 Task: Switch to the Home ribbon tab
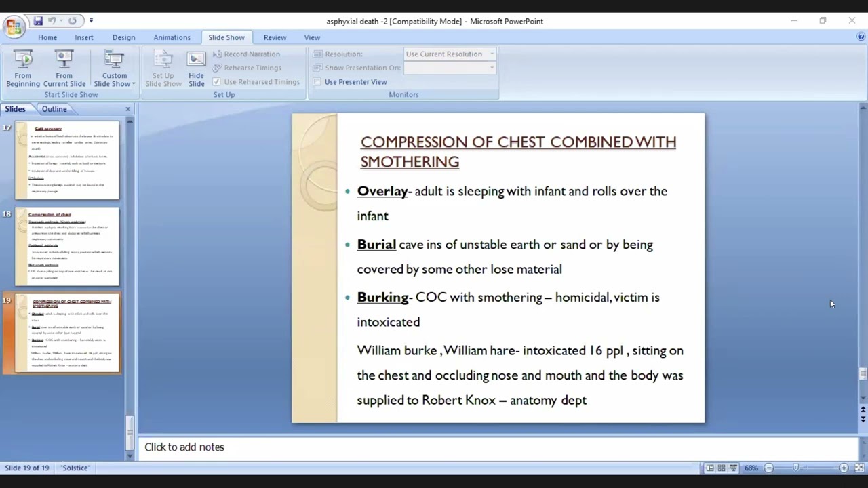click(47, 37)
